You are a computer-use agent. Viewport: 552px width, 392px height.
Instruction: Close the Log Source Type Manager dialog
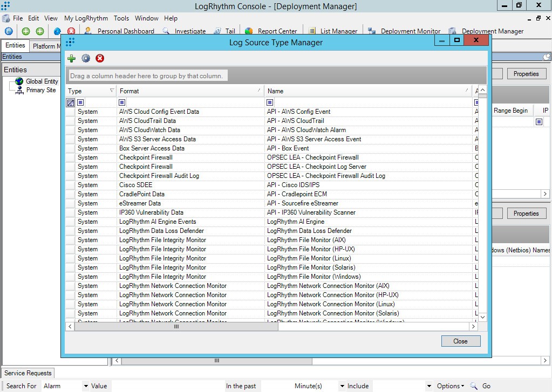(460, 341)
